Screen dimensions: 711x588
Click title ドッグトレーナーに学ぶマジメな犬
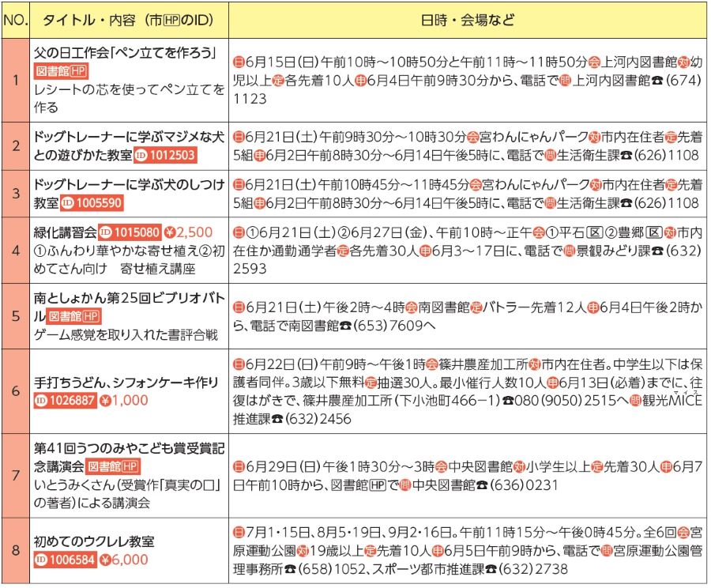130,137
